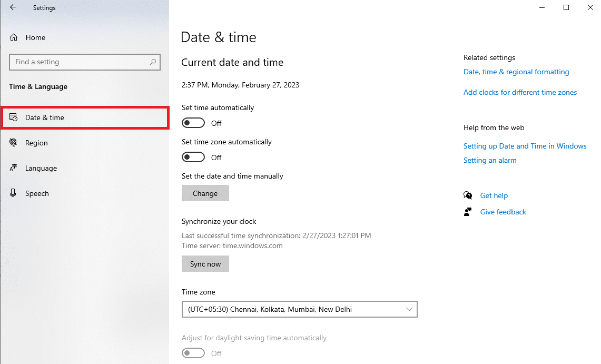The width and height of the screenshot is (601, 364).
Task: Click Get help link
Action: point(494,195)
